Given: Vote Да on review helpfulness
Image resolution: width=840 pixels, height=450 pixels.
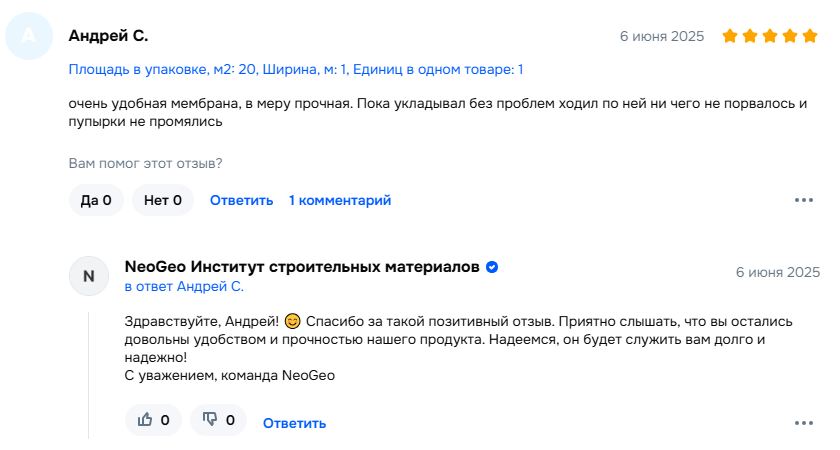Looking at the screenshot, I should point(96,200).
